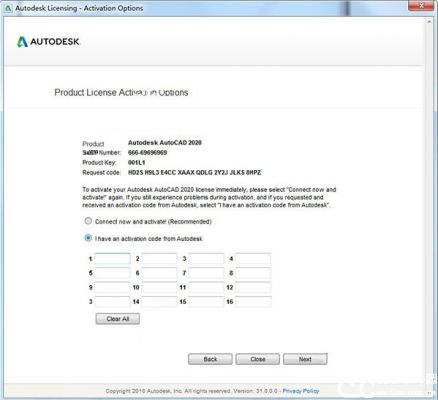Image resolution: width=438 pixels, height=400 pixels.
Task: Click activation code field 6
Action: coord(159,273)
